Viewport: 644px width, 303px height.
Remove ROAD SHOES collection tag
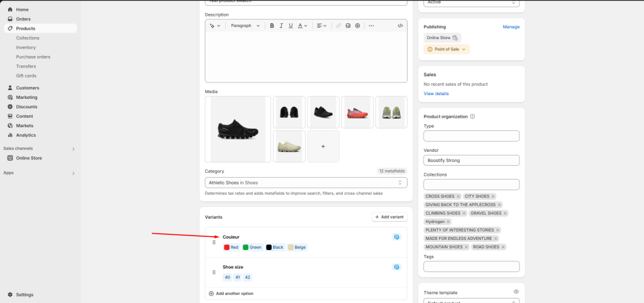point(504,247)
